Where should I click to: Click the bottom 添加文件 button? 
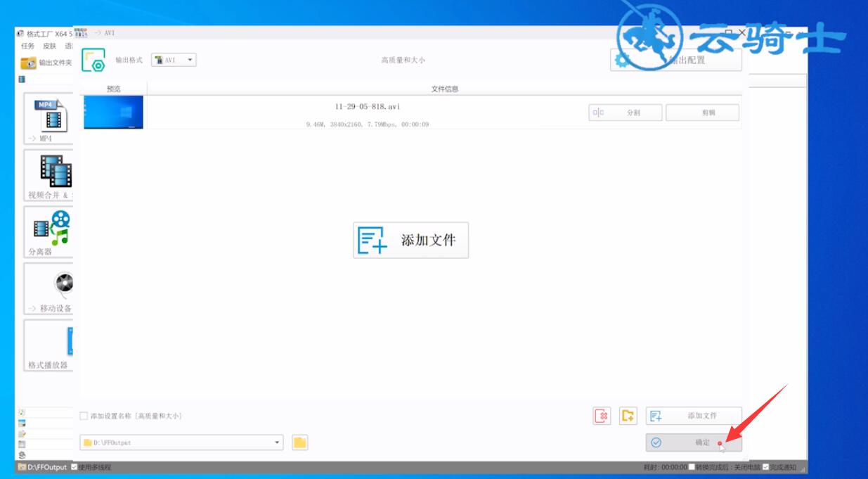tap(694, 416)
